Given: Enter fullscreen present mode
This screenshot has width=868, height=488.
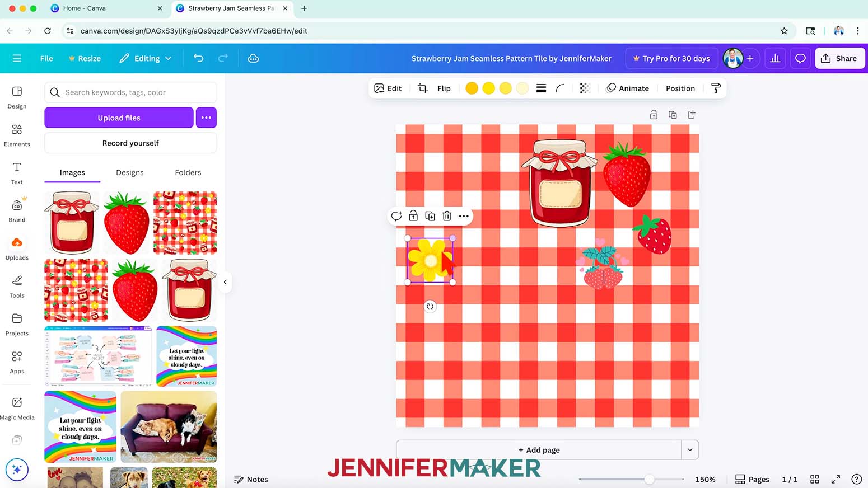Looking at the screenshot, I should coord(836,479).
